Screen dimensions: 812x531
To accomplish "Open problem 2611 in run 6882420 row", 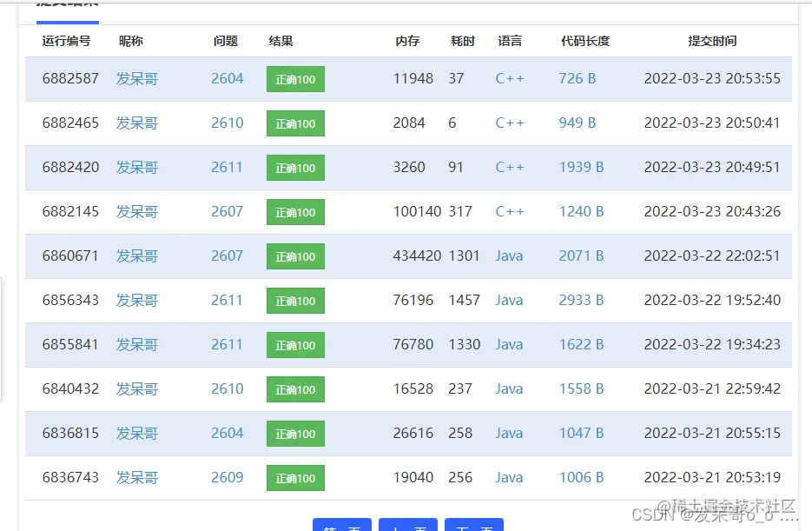I will click(x=227, y=168).
